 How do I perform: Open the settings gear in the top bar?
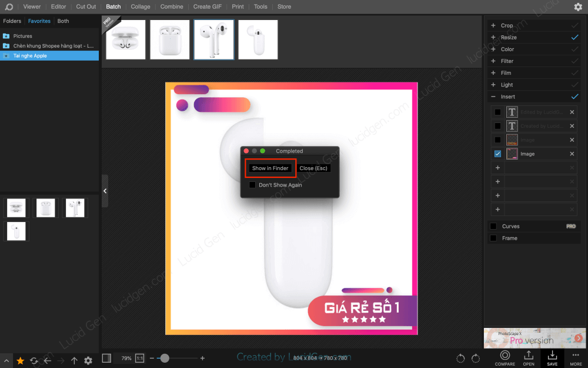tap(578, 6)
